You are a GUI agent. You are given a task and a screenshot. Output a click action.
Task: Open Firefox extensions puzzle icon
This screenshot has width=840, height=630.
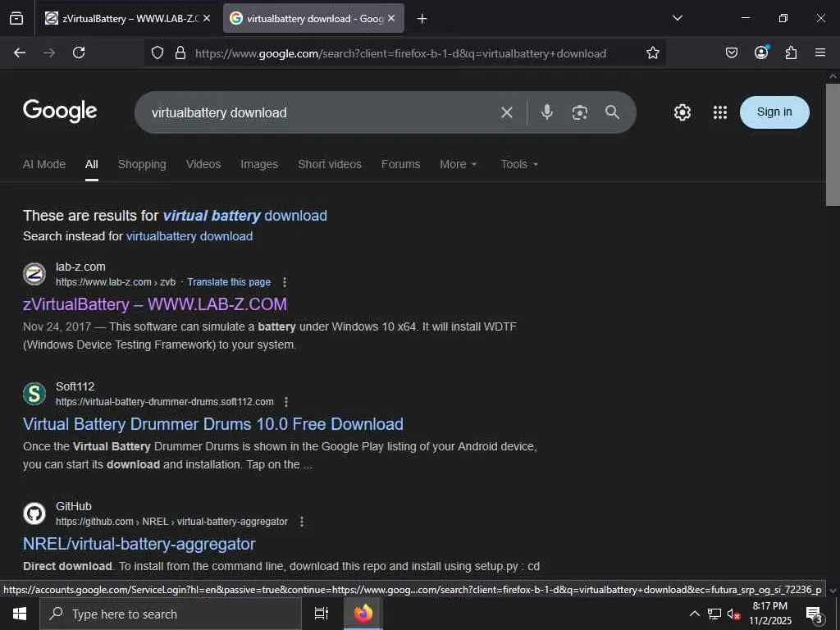(x=791, y=52)
